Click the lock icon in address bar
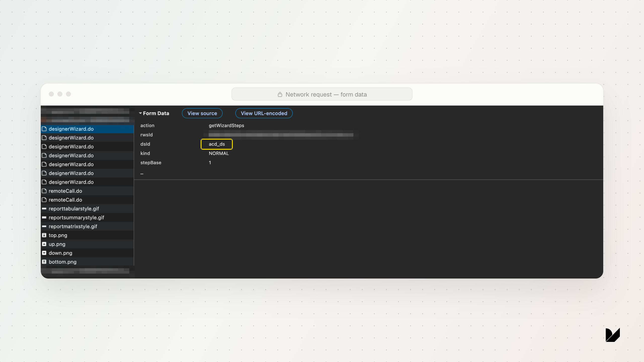 tap(280, 95)
